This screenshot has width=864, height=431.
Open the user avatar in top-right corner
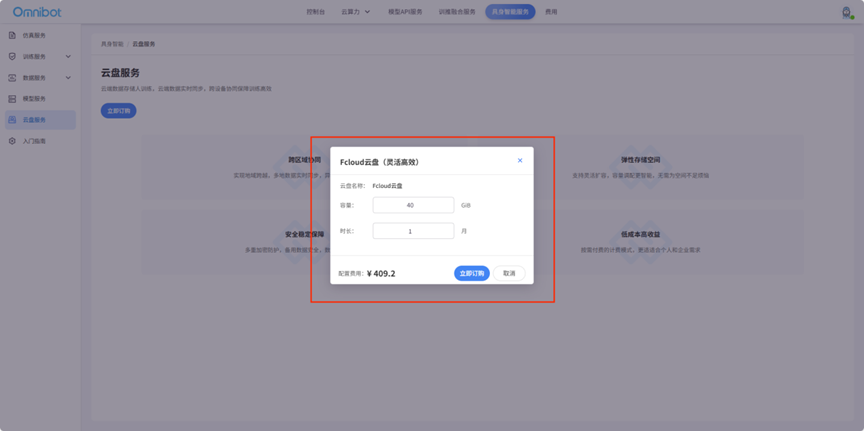846,12
